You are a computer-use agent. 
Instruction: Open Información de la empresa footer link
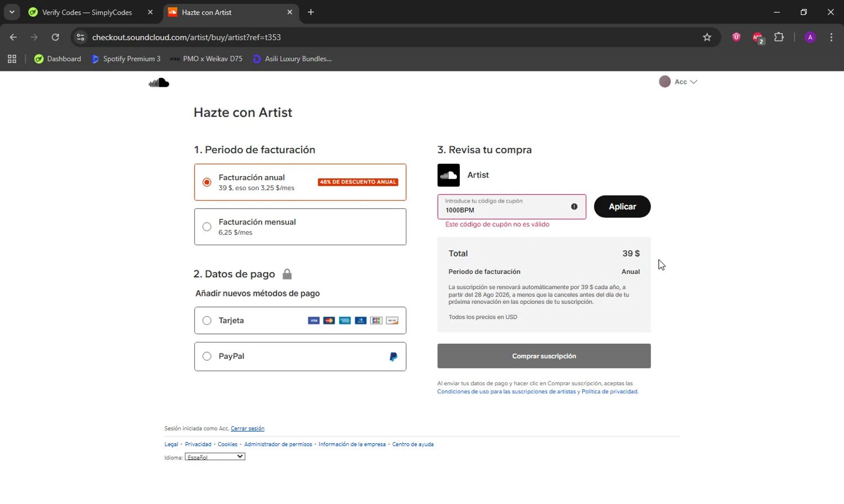[352, 444]
